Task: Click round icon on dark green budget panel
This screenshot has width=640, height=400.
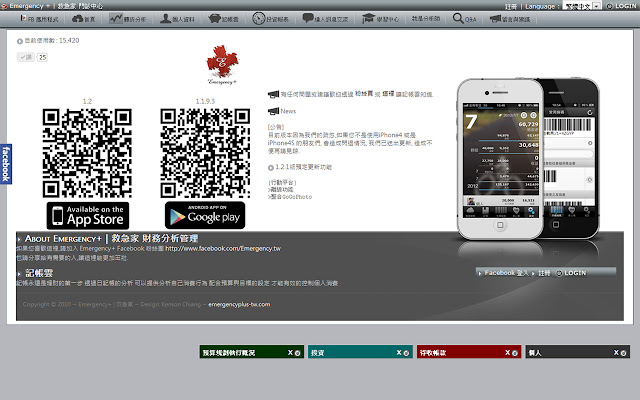Action: [x=298, y=353]
